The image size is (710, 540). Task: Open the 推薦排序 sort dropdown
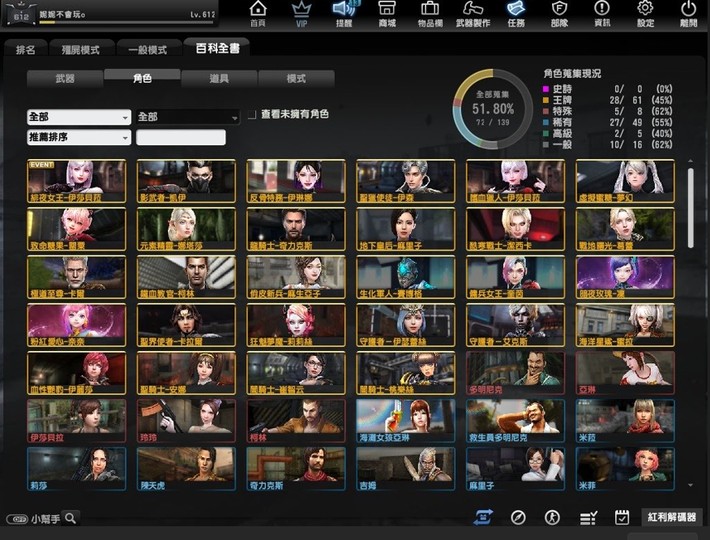pos(79,137)
